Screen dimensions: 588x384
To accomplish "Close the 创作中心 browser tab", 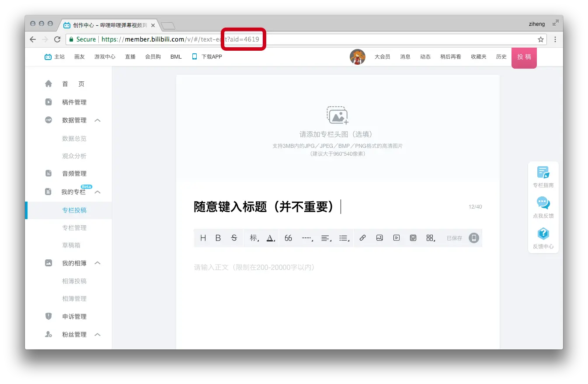I will 153,25.
